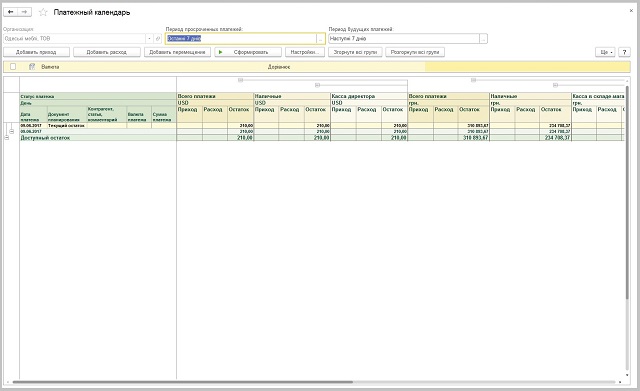Open future payments period ellipsis chooser

coord(483,39)
